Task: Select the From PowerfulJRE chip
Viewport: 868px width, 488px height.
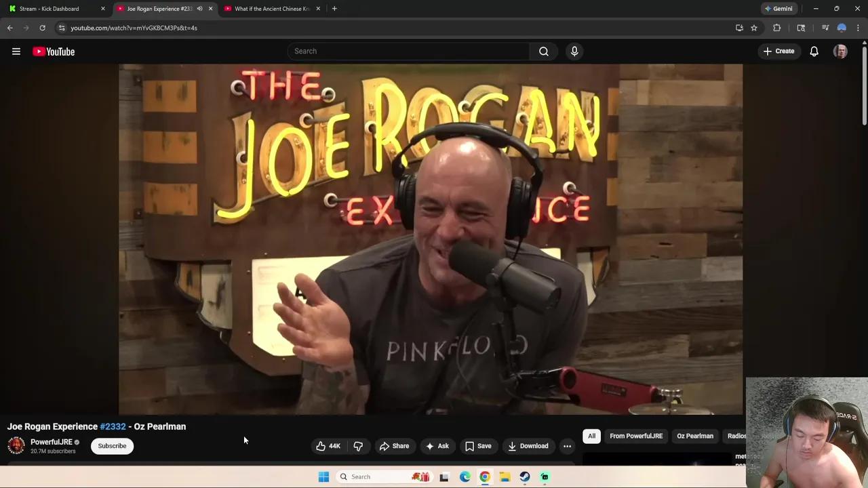Action: tap(636, 436)
